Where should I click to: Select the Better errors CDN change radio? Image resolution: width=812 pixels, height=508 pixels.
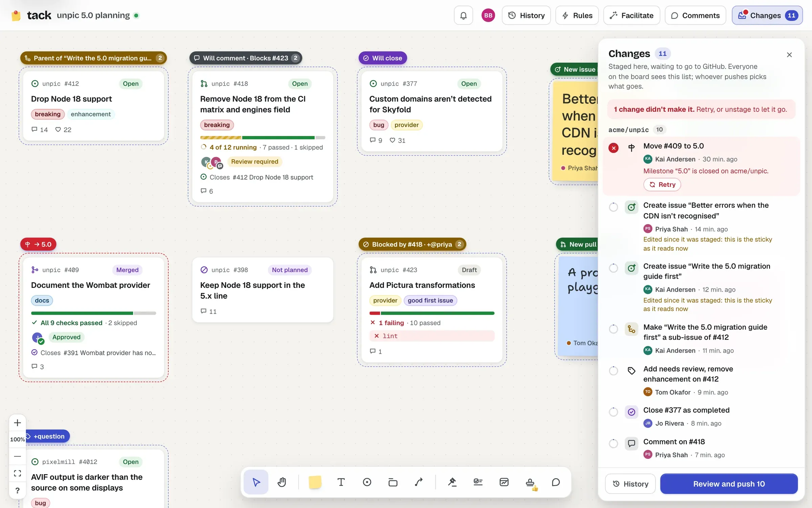(x=613, y=207)
